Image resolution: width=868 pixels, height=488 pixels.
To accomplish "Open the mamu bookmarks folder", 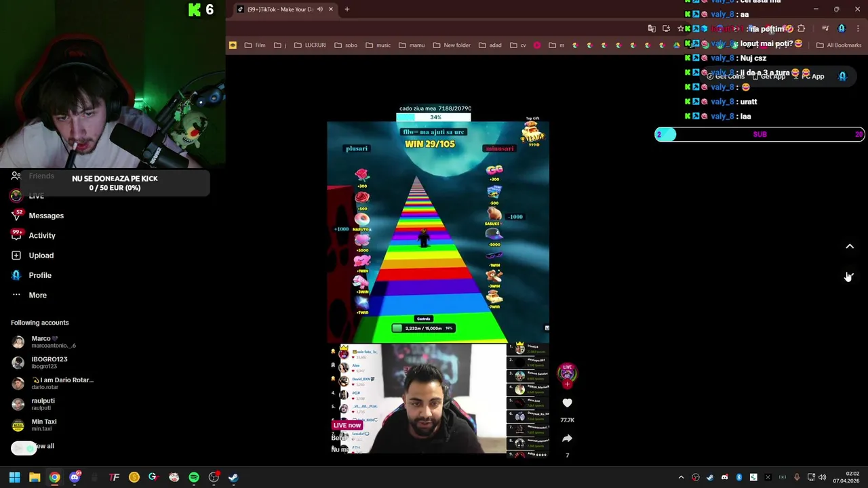I will point(412,45).
